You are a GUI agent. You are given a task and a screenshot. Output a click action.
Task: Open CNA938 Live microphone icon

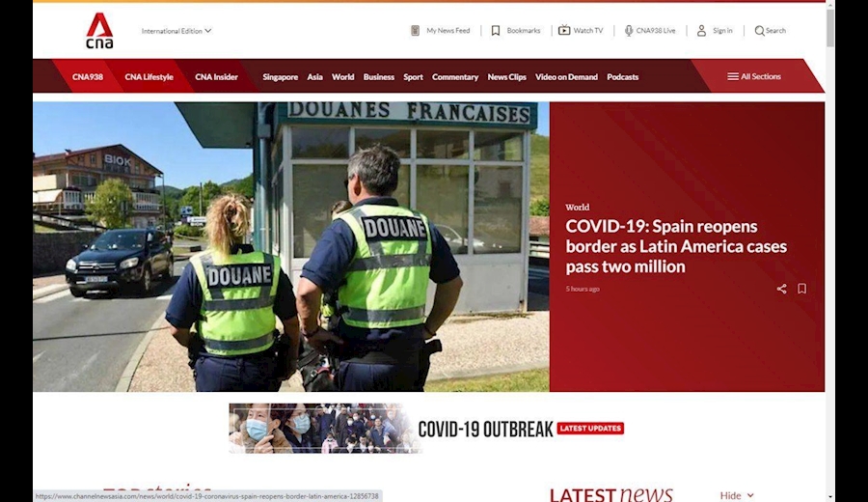click(x=629, y=31)
